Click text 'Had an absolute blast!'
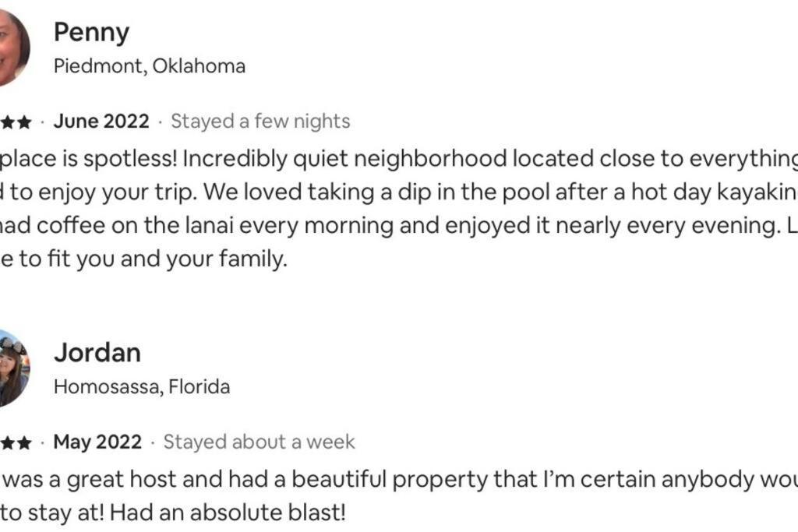This screenshot has height=532, width=798. pos(228,513)
